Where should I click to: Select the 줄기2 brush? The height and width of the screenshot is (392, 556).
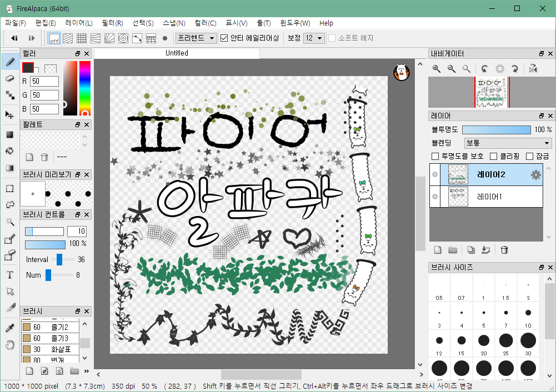(50, 327)
